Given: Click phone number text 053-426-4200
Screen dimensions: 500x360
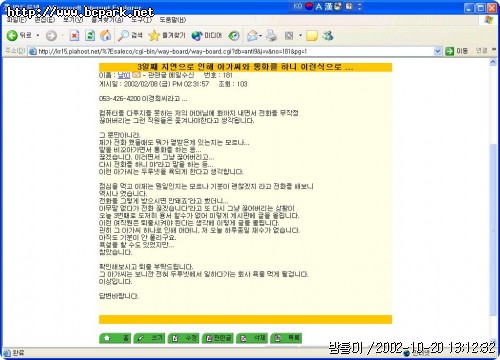Looking at the screenshot, I should (x=119, y=99).
